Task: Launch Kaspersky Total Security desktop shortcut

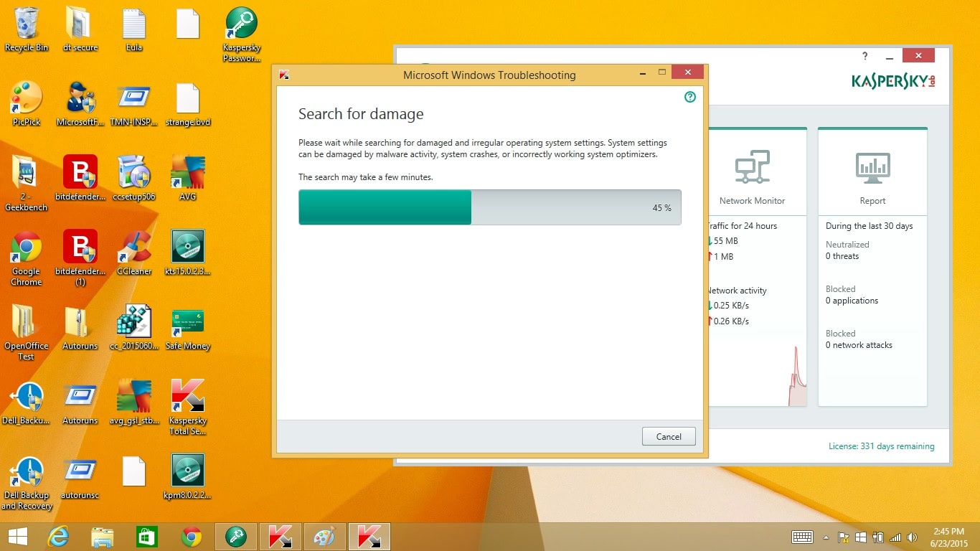Action: (x=188, y=407)
